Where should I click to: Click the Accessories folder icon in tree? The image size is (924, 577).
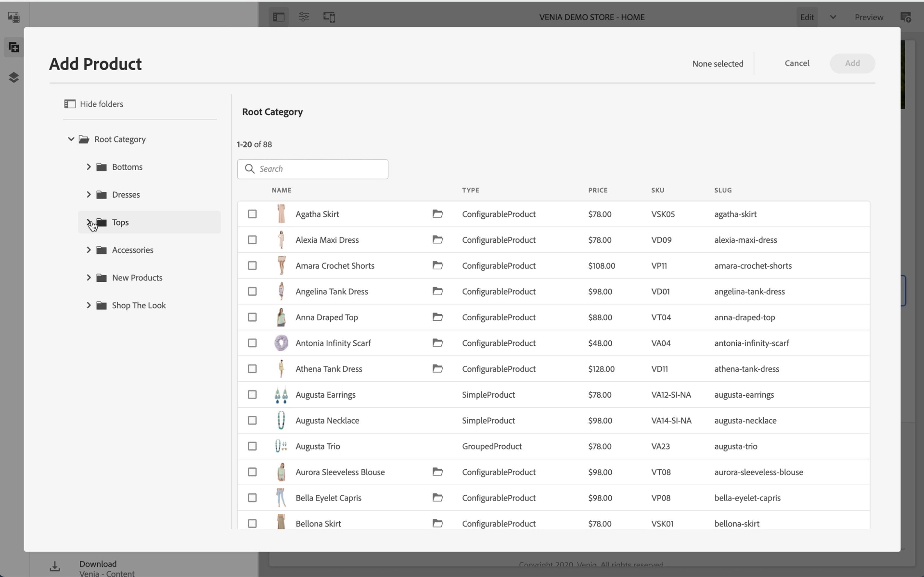pos(101,250)
